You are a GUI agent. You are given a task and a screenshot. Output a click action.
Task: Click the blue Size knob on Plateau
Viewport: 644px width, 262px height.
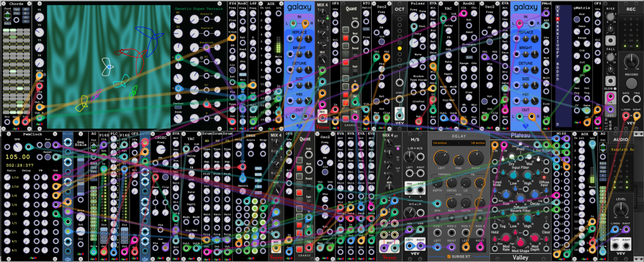point(506,195)
